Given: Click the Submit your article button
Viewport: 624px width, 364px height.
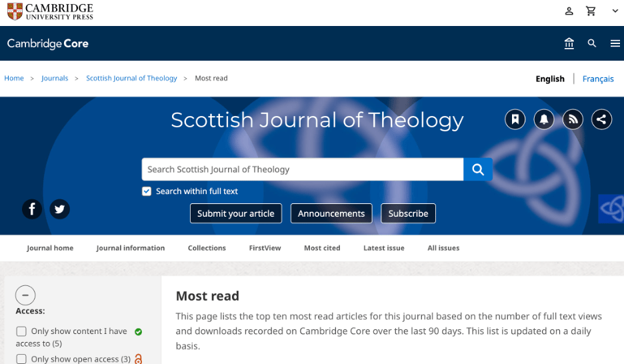Looking at the screenshot, I should [235, 213].
